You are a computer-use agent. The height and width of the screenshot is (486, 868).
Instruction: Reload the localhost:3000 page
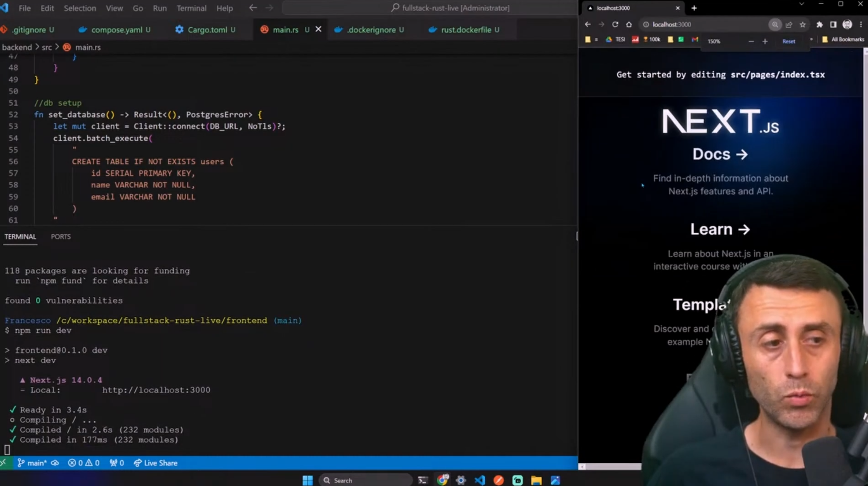[x=615, y=24]
